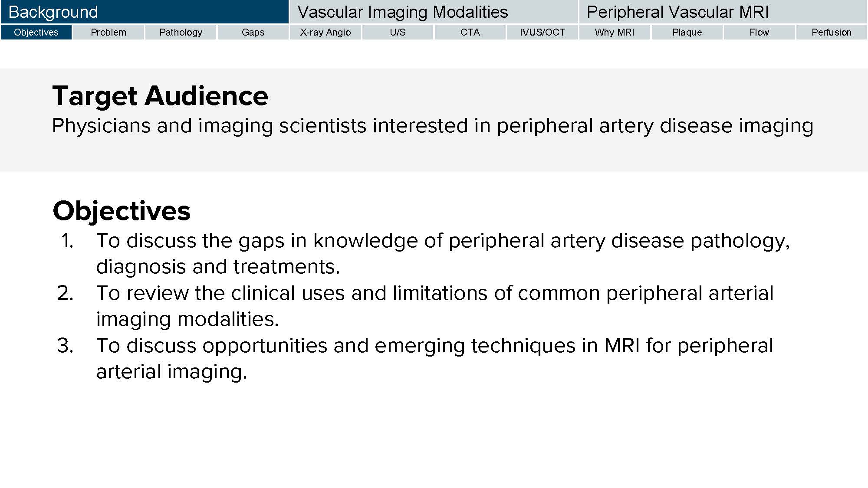This screenshot has width=868, height=488.
Task: Open the Problem sub-tab
Action: pos(108,33)
